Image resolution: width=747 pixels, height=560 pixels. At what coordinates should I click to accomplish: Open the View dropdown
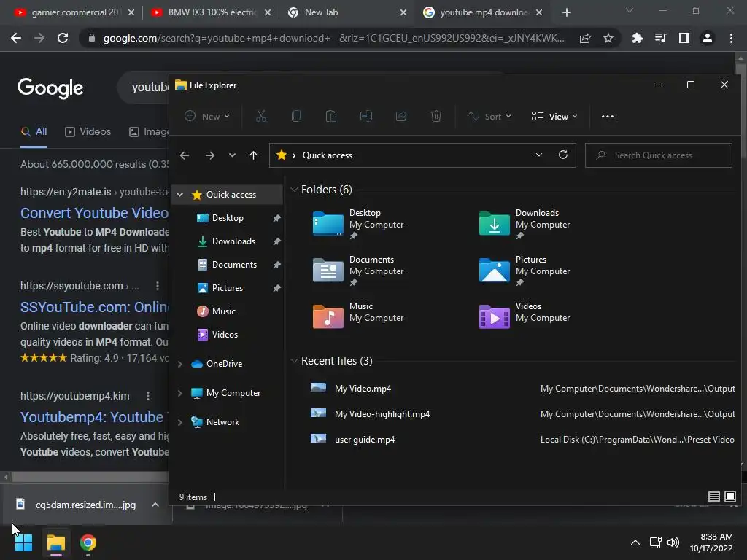coord(554,116)
